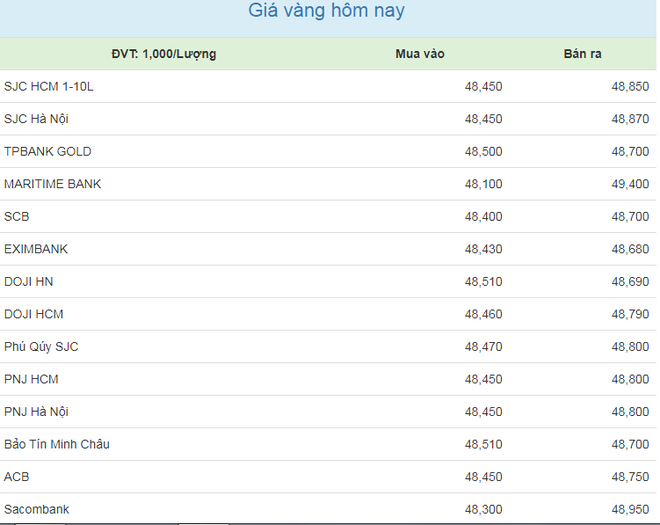Image resolution: width=660 pixels, height=525 pixels.
Task: Select the 'Bảo Tín Minh Châu' row name
Action: coord(57,444)
